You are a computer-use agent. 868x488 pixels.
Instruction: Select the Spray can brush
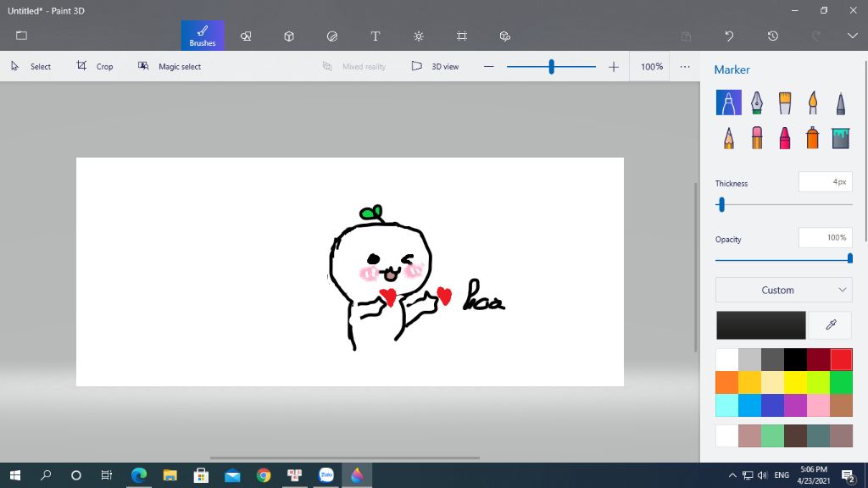click(x=813, y=138)
